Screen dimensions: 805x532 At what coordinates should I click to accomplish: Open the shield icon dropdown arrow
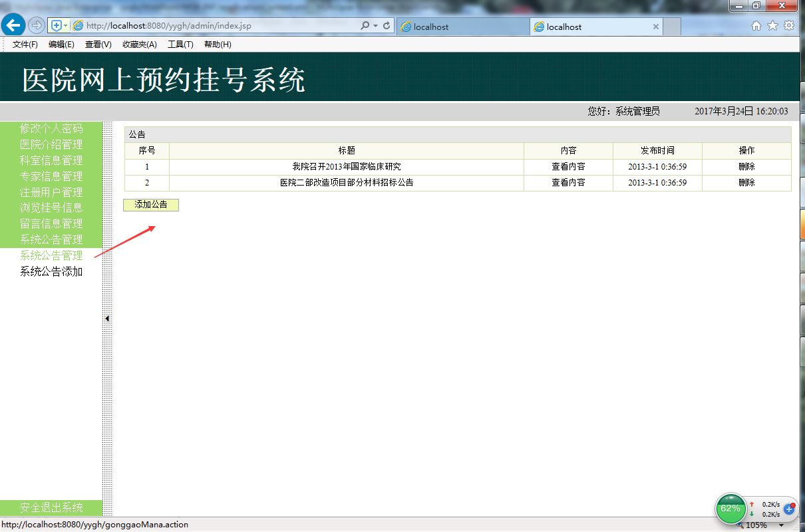(65, 25)
